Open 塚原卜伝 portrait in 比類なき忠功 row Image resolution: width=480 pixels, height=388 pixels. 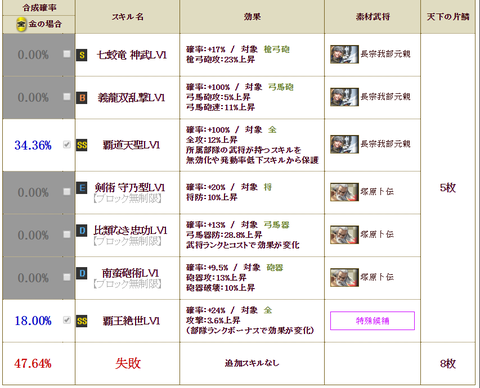344,235
